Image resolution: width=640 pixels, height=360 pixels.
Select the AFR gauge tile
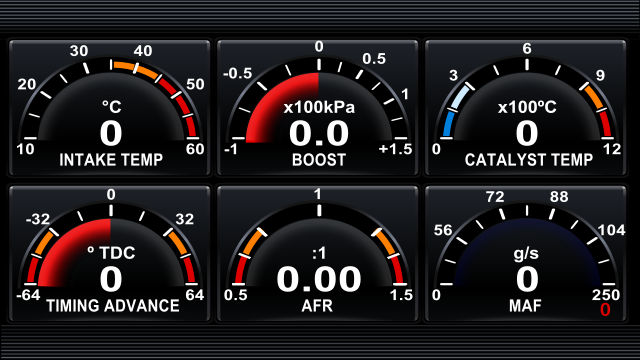pyautogui.click(x=318, y=253)
